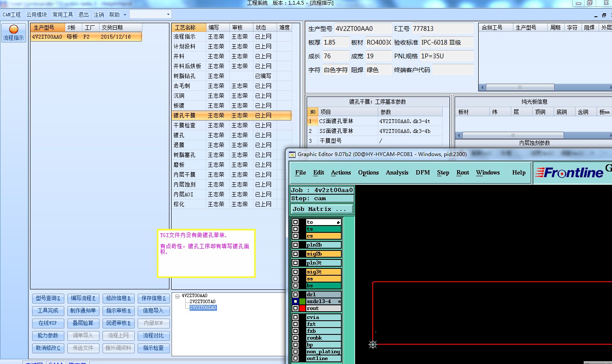Select the 树脂钻孔 process row
The image size is (612, 364).
tap(231, 76)
